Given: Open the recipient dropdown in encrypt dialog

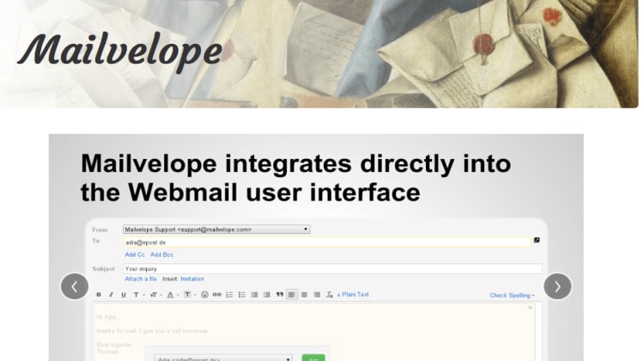Looking at the screenshot, I should pos(223,358).
